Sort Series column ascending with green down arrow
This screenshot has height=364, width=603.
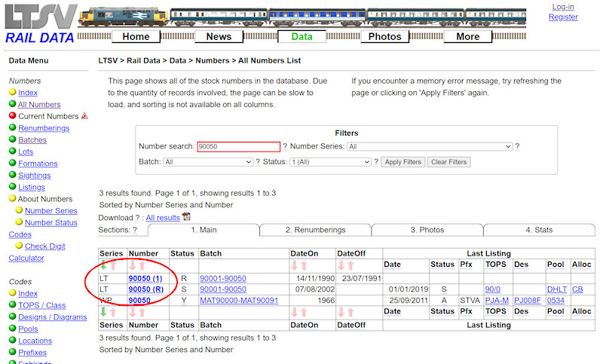tap(104, 265)
